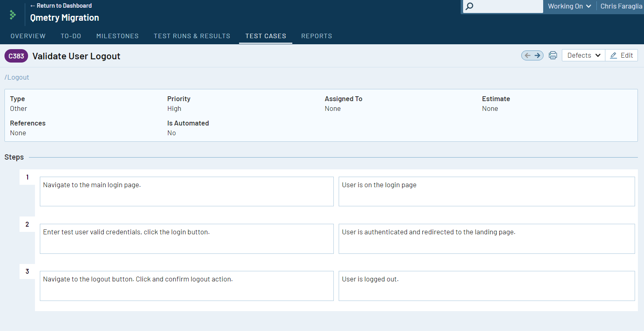Click the C383 case ID badge
The height and width of the screenshot is (331, 644).
[16, 56]
